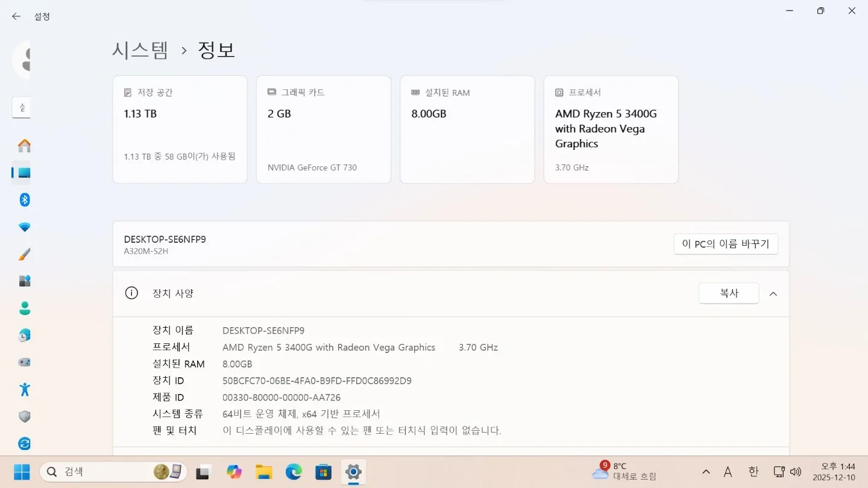Open Personalization paintbrush icon
Screen dimensions: 868x488
[25, 254]
